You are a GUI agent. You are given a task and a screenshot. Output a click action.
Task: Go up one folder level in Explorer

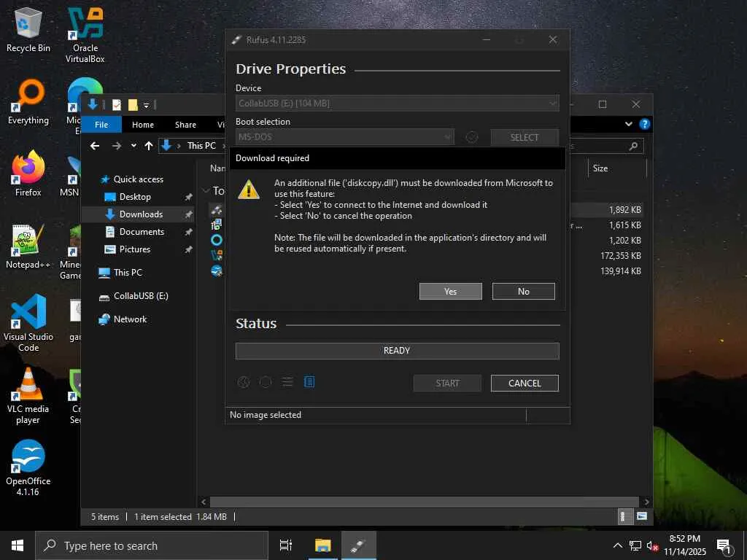(x=149, y=146)
